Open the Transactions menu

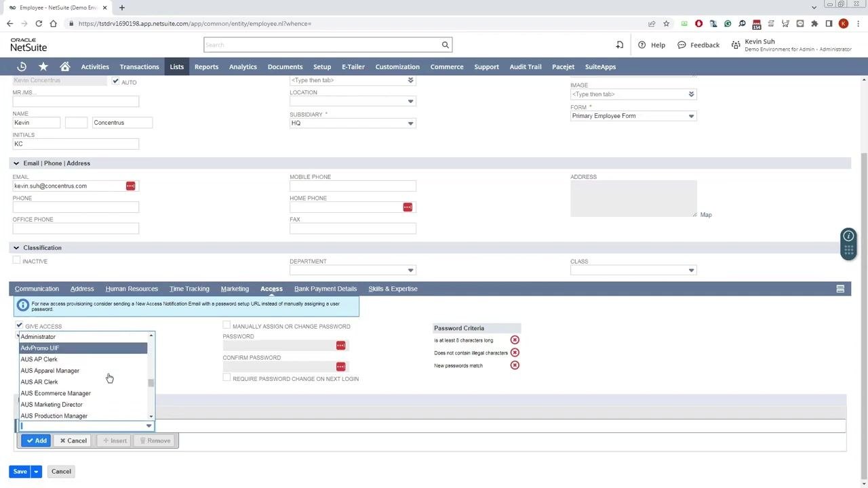[139, 66]
